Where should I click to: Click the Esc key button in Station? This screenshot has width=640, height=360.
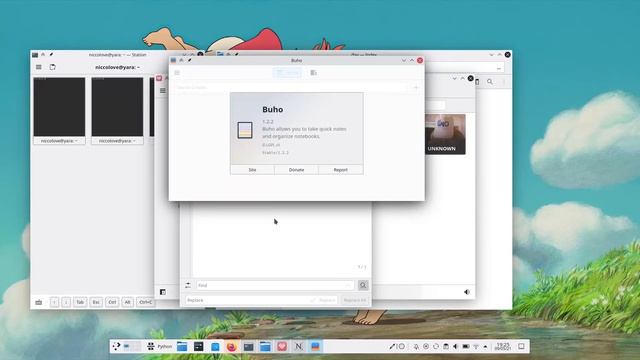tap(96, 302)
